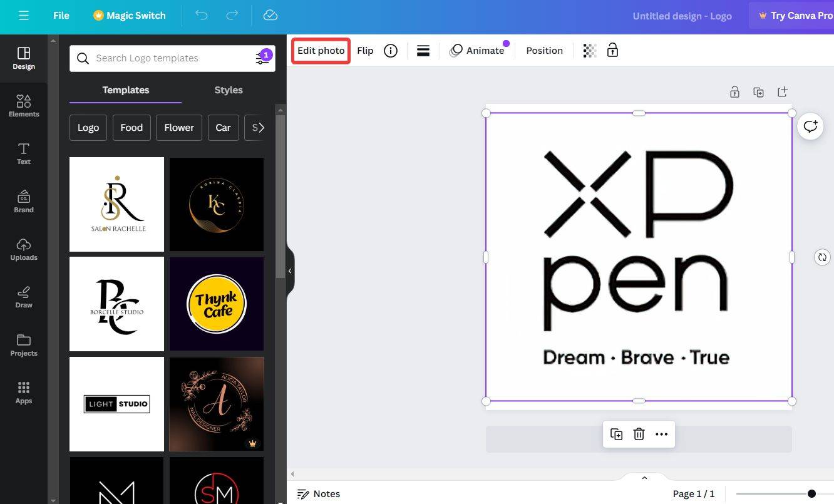Add a comment using speech bubble icon
This screenshot has height=504, width=834.
point(810,126)
